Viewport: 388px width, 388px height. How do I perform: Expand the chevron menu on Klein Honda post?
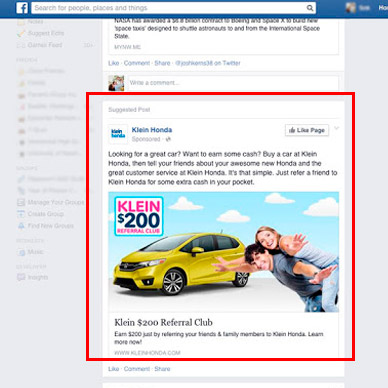[337, 128]
